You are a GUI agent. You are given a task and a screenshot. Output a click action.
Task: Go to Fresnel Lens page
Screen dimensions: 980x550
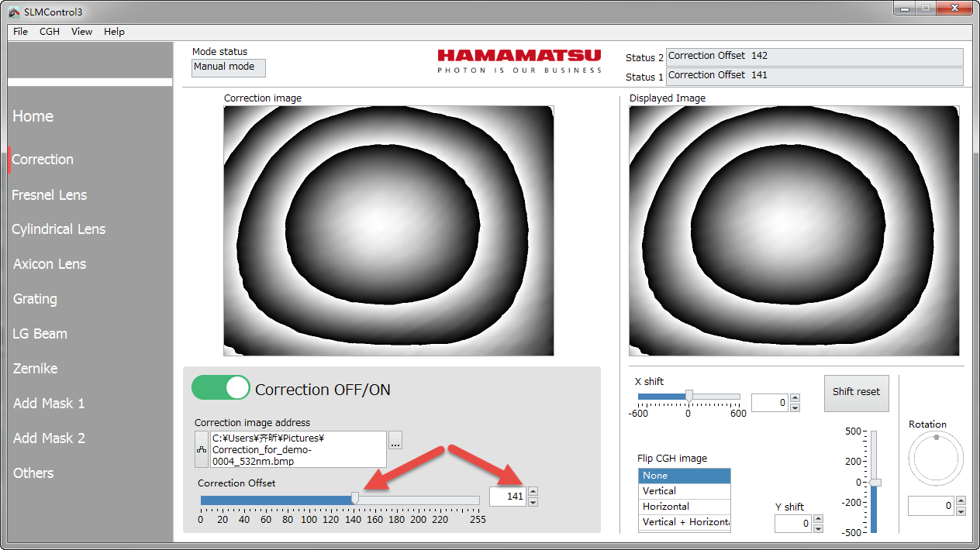pos(50,195)
